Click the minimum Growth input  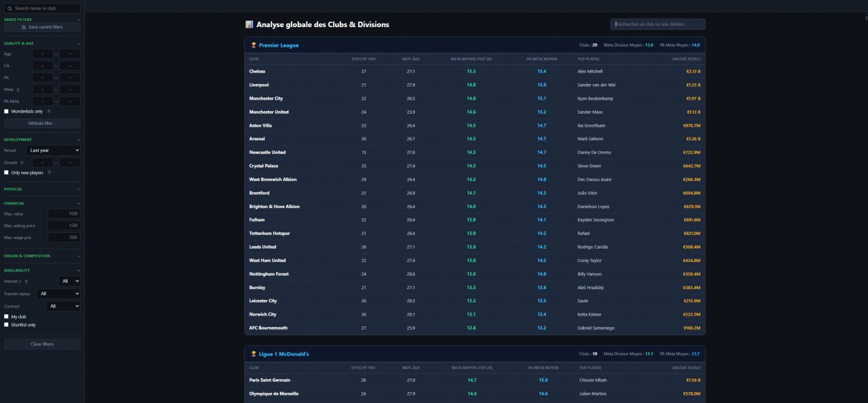tap(43, 163)
